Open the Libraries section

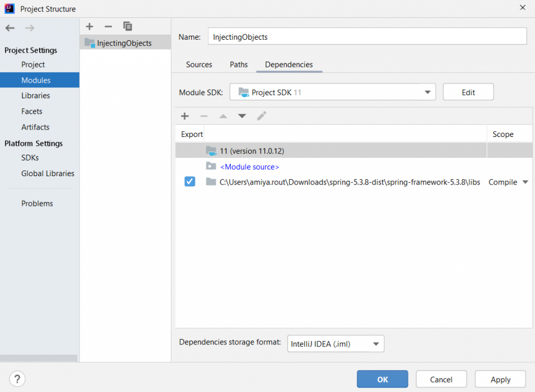[x=36, y=96]
